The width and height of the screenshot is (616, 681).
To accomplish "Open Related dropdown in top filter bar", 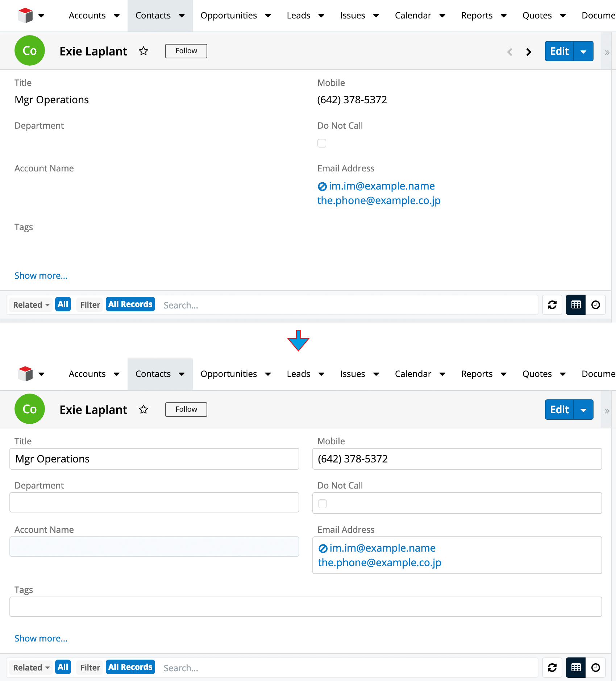I will click(31, 305).
